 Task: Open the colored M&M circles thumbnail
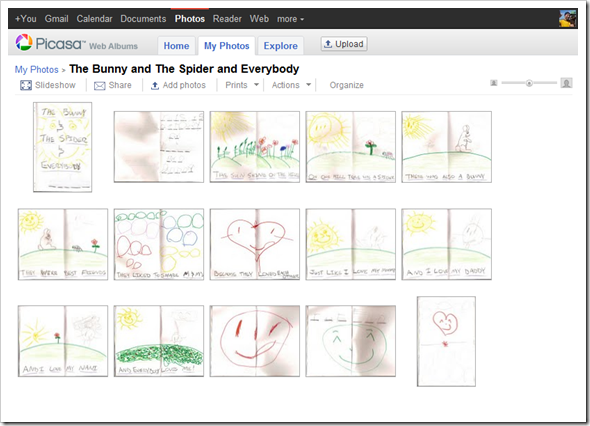159,244
